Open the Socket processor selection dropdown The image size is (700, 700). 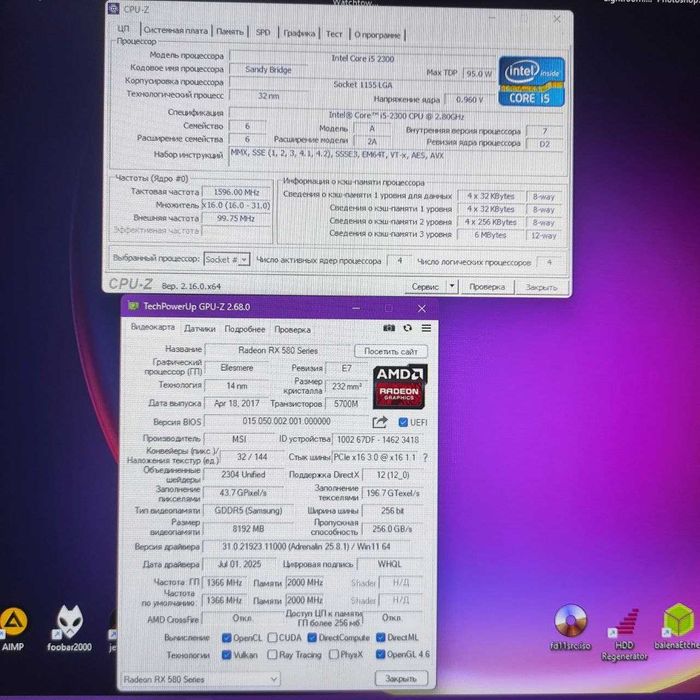(227, 259)
